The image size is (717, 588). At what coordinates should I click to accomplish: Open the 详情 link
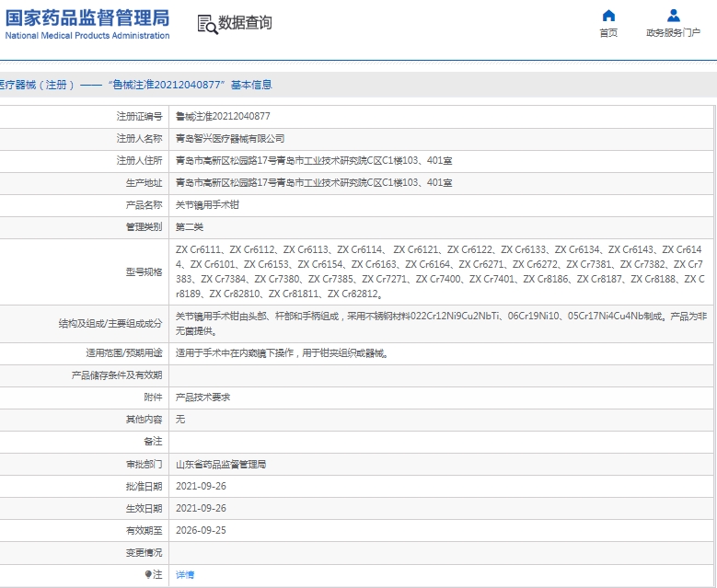click(x=185, y=574)
